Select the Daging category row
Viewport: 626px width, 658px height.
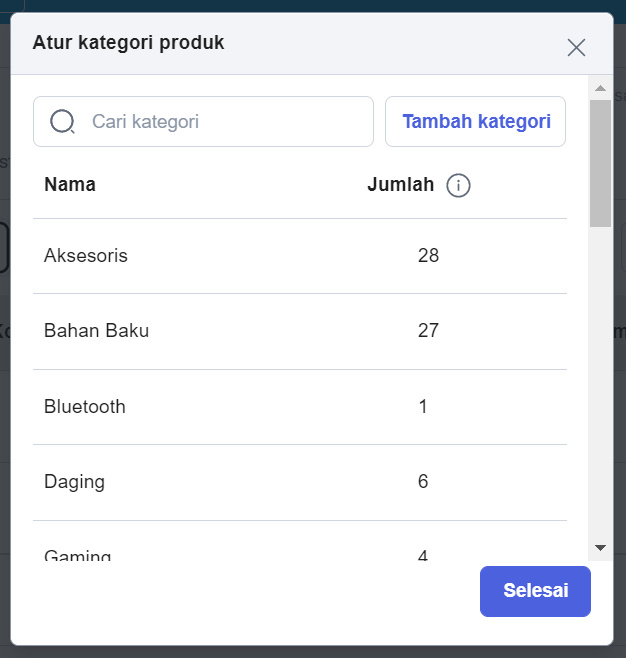[300, 482]
